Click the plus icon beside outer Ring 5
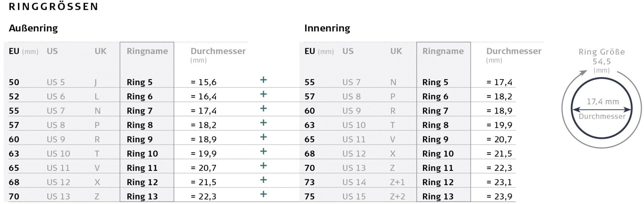Image resolution: width=644 pixels, height=204 pixels. [x=264, y=80]
